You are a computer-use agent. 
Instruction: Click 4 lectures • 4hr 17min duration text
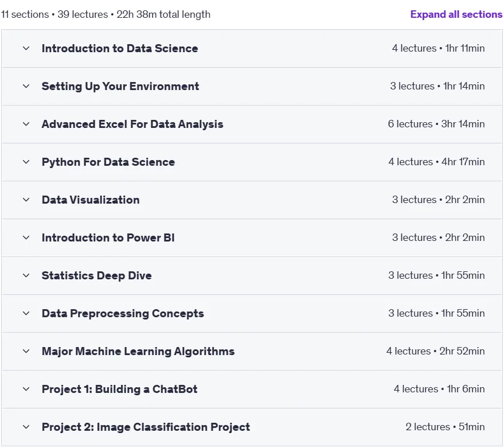[436, 162]
